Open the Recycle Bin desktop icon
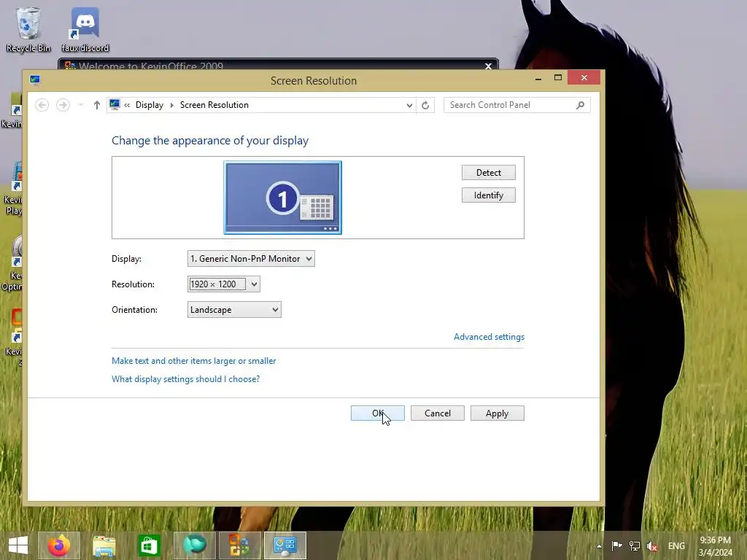747x560 pixels. [28, 29]
